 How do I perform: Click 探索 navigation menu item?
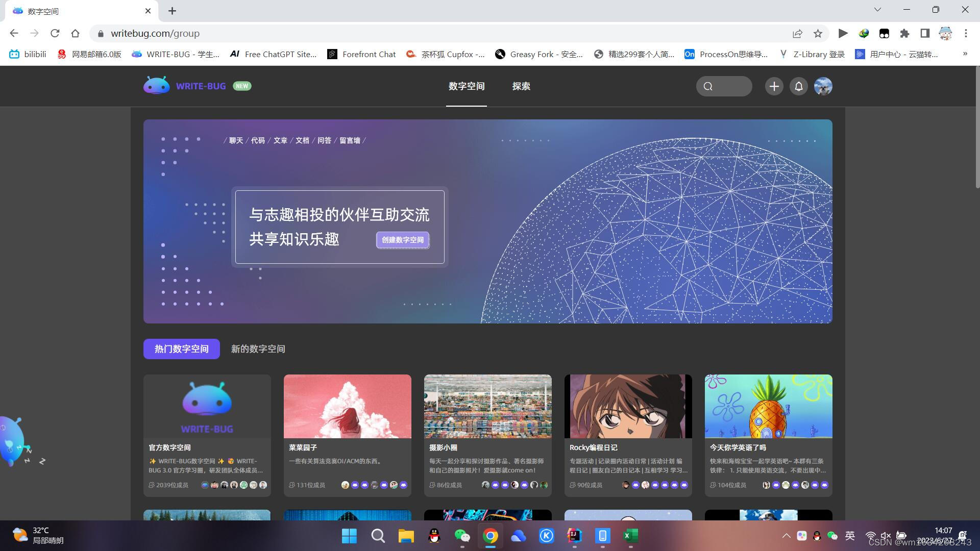521,86
